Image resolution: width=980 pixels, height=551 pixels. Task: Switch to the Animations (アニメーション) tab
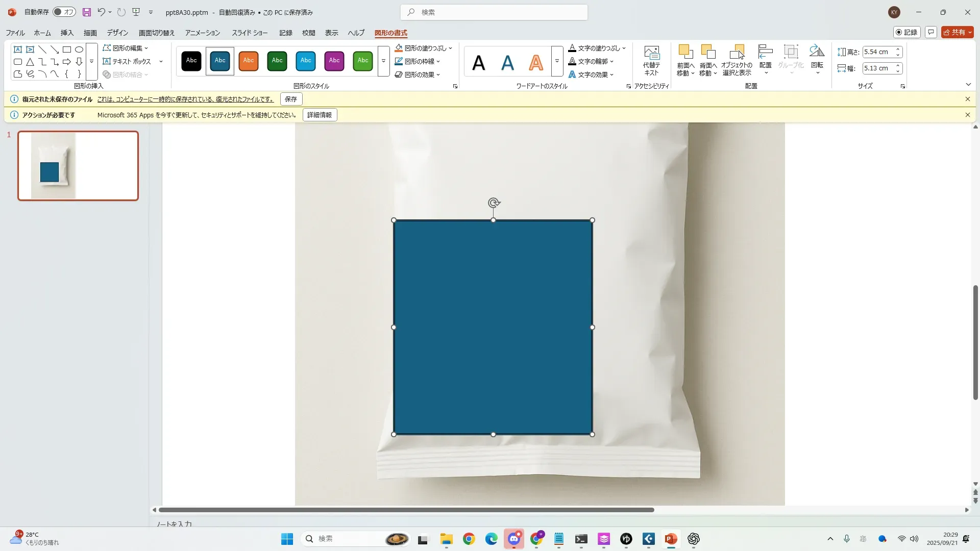point(202,33)
